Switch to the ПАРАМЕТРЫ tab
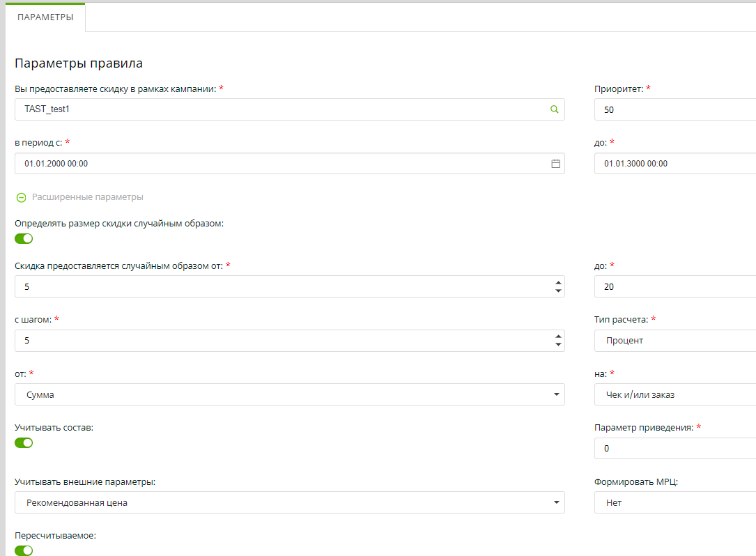This screenshot has width=756, height=556. 45,17
